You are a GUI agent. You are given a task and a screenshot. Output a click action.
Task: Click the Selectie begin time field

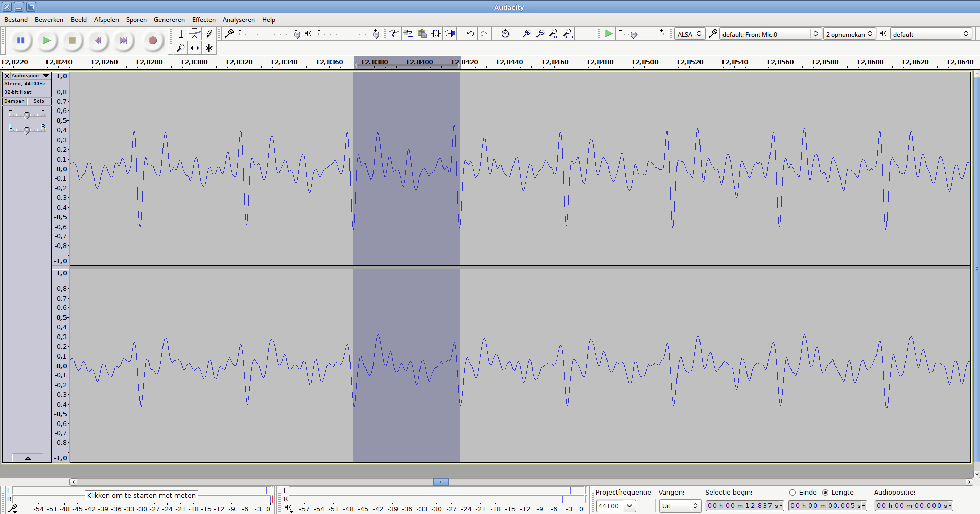pos(744,506)
